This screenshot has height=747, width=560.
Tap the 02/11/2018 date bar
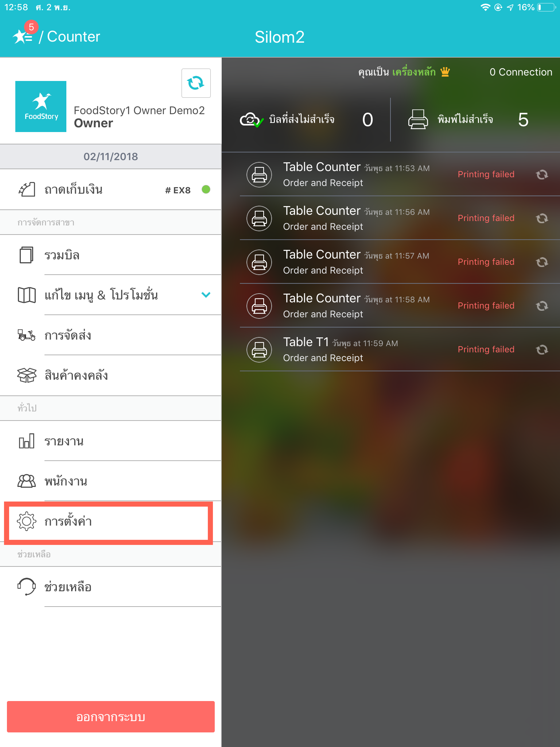(x=111, y=156)
